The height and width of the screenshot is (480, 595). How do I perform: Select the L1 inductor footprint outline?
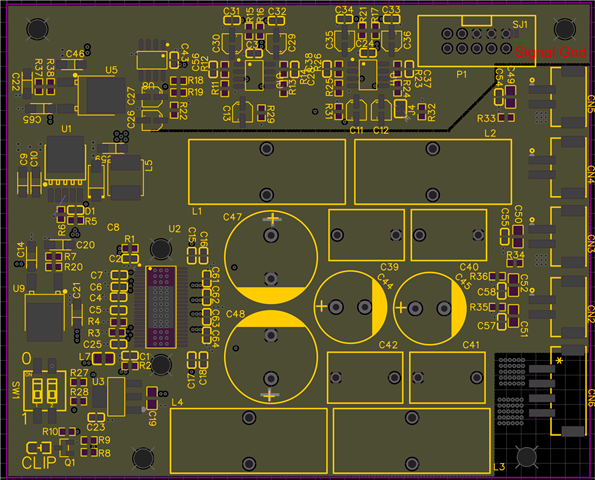[267, 172]
